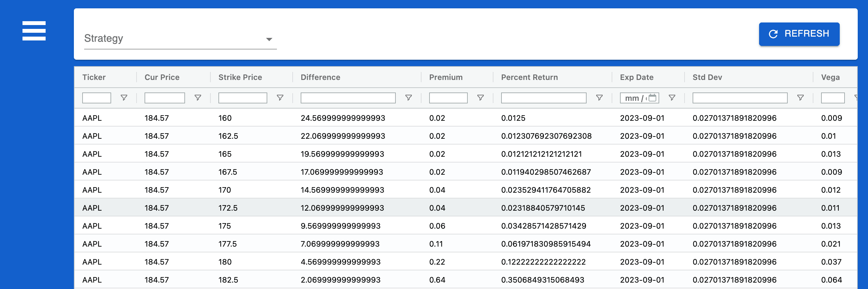Focus the Difference filter text box
The width and height of the screenshot is (868, 289).
click(348, 98)
